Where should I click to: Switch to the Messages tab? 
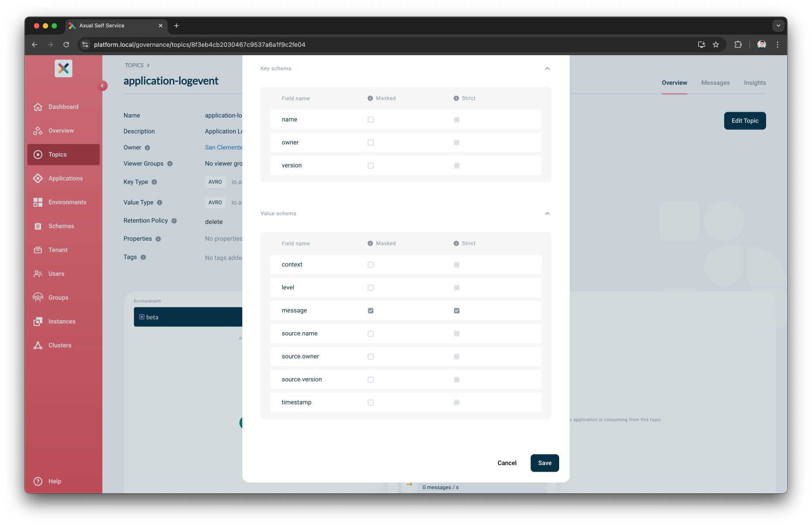point(715,83)
